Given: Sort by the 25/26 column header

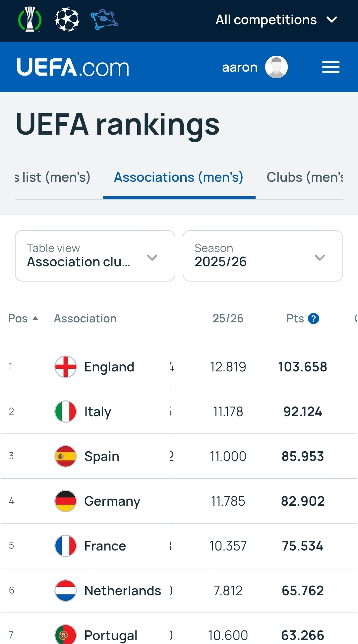Looking at the screenshot, I should [x=228, y=319].
